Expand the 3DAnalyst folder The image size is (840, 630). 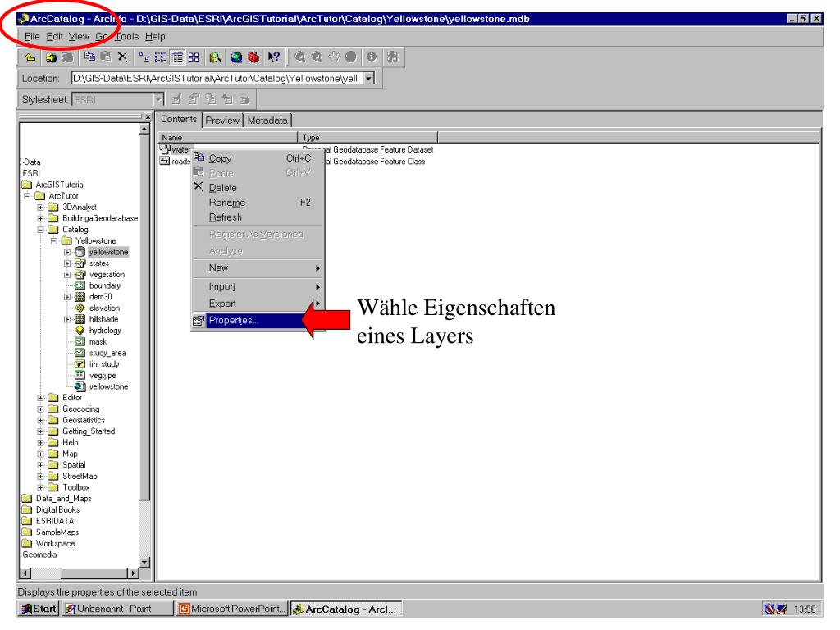pyautogui.click(x=41, y=208)
